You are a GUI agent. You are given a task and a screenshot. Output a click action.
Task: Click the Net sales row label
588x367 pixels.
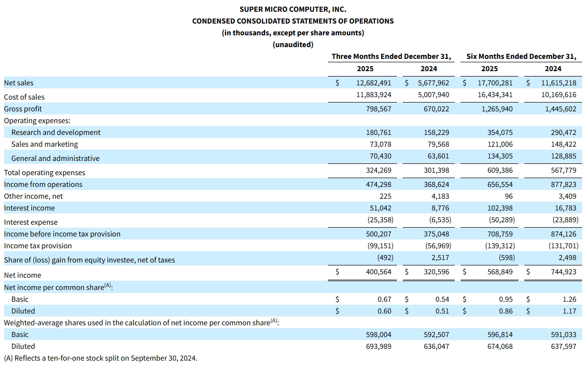click(x=19, y=83)
